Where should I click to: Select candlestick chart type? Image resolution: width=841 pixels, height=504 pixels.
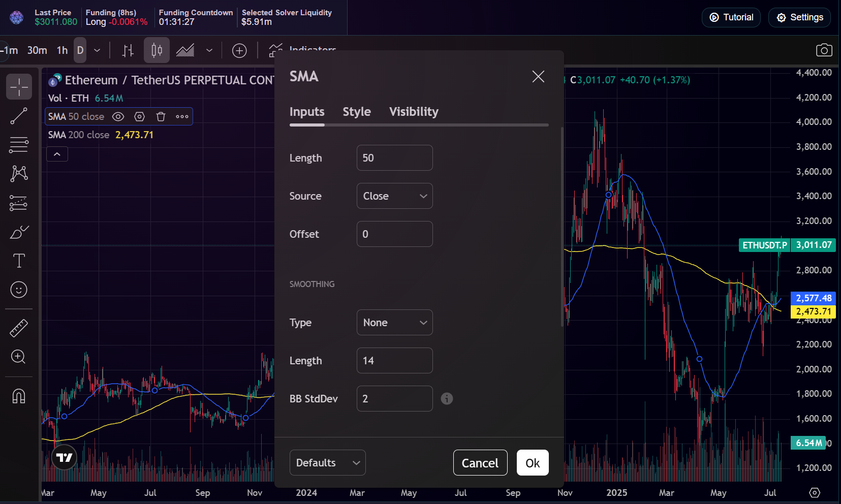tap(157, 50)
